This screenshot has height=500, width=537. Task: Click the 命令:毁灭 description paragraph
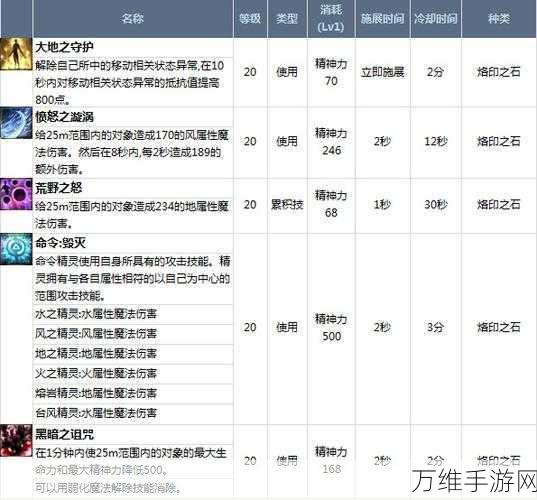click(133, 278)
